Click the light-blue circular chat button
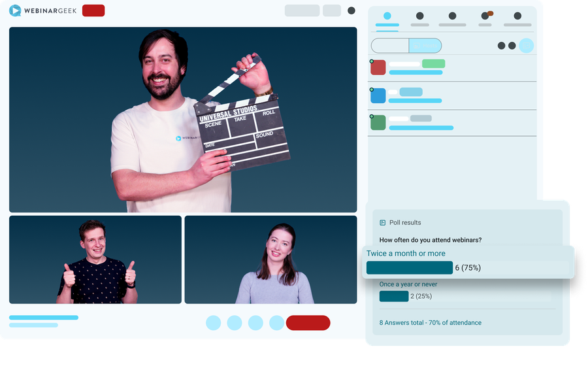 point(526,46)
